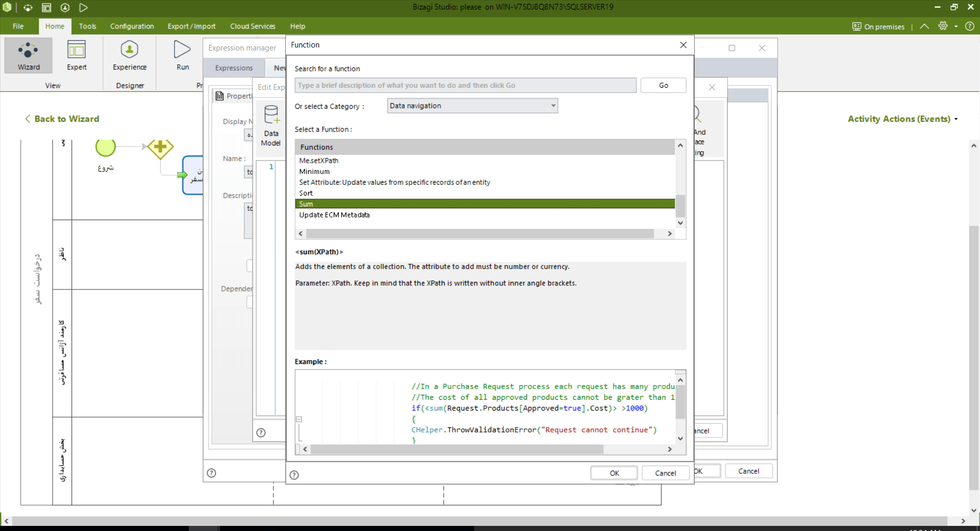980x531 pixels.
Task: Open help question mark in ribbon
Action: click(970, 26)
